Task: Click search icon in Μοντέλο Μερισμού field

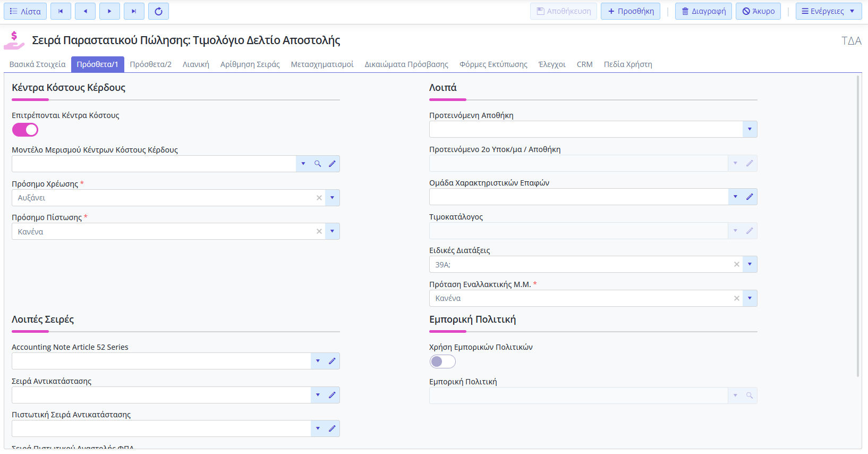Action: (318, 164)
